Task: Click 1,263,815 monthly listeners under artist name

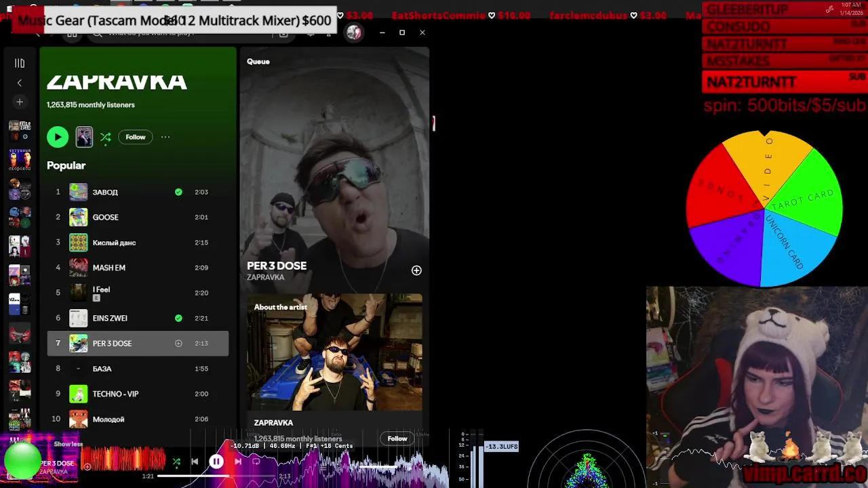Action: 91,105
